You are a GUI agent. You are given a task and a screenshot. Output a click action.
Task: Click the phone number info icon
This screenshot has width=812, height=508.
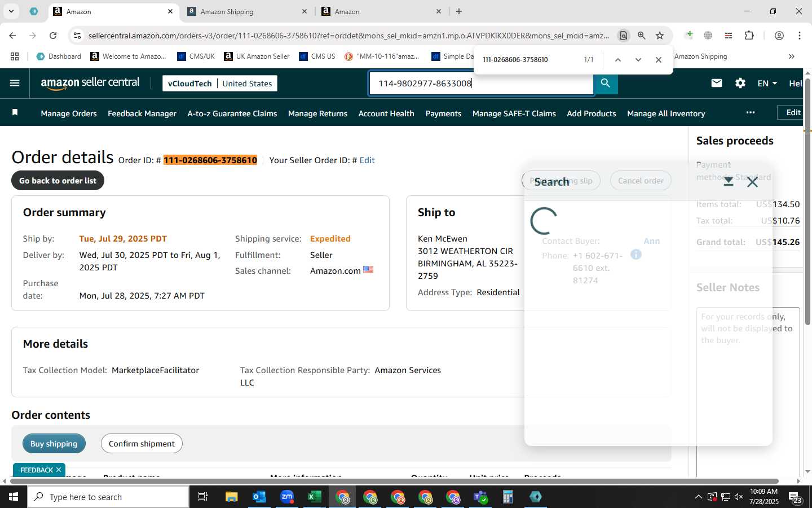click(x=636, y=255)
